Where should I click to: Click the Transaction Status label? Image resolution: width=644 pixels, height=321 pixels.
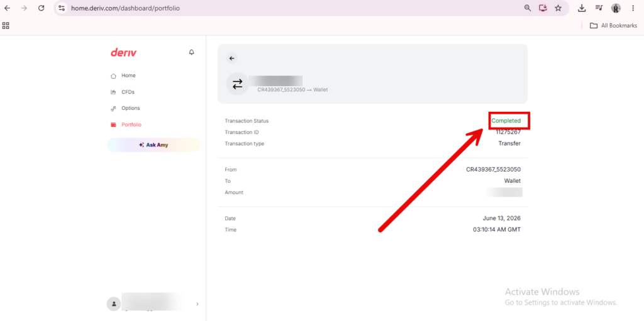[247, 121]
